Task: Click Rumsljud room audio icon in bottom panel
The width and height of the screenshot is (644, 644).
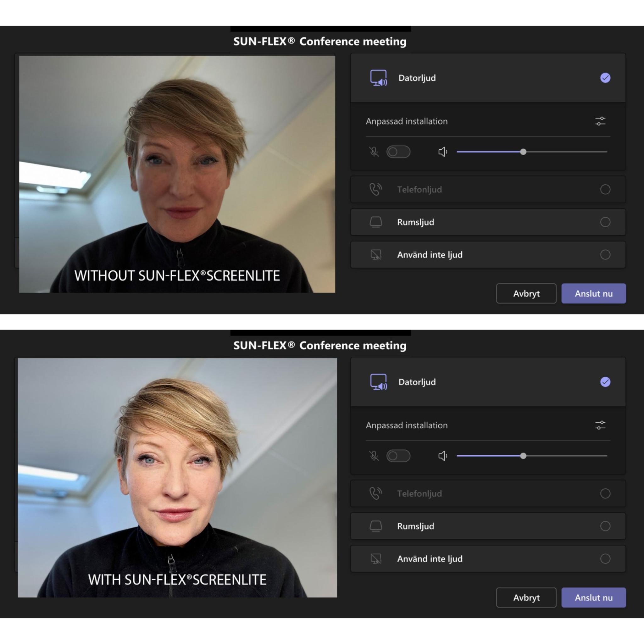Action: [x=376, y=526]
